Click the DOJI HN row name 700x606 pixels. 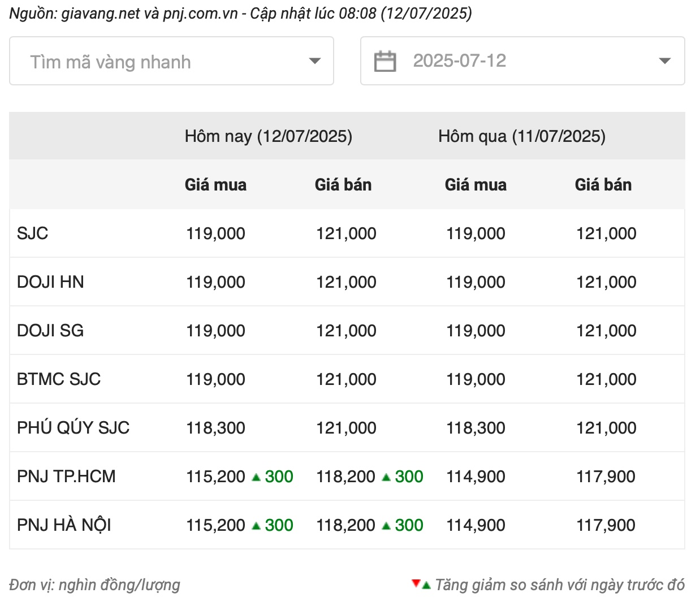pos(50,282)
